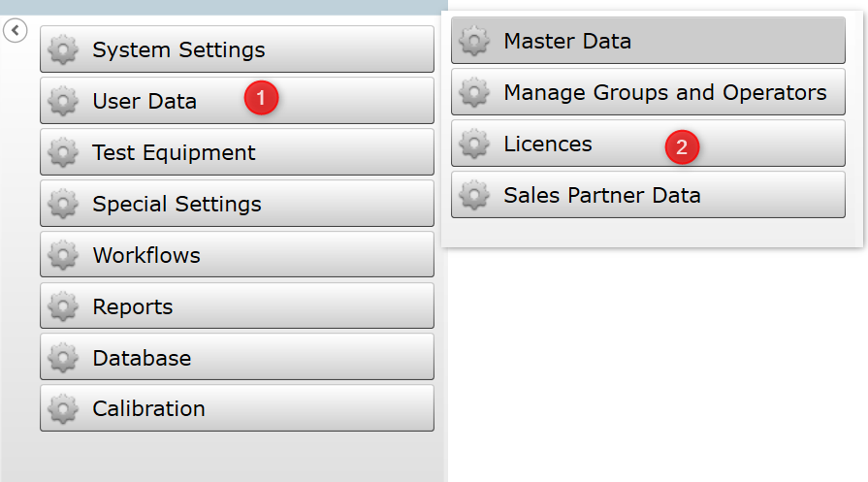Click the red step marker number 2
Screen dimensions: 868x482
(x=682, y=147)
